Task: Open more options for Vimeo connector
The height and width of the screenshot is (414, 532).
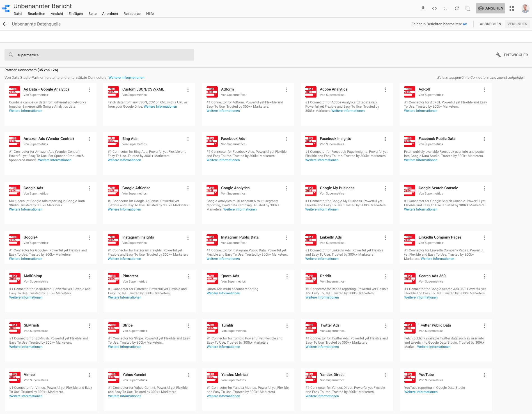Action: [x=90, y=375]
